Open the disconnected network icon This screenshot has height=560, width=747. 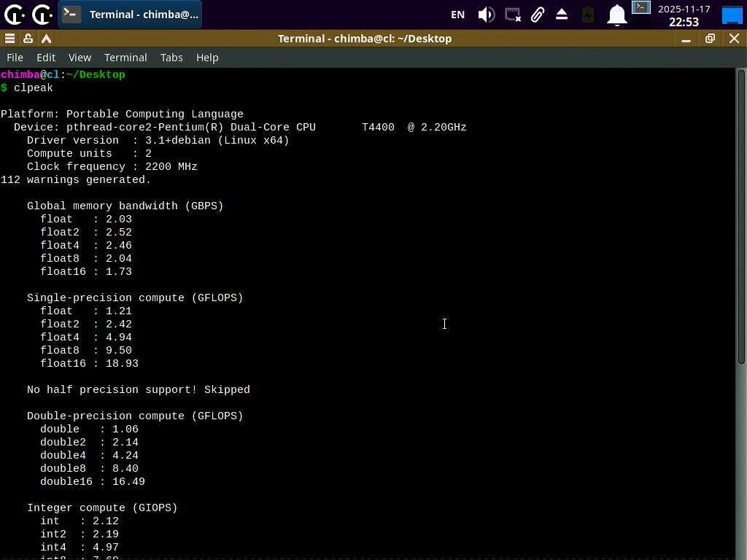pos(513,15)
